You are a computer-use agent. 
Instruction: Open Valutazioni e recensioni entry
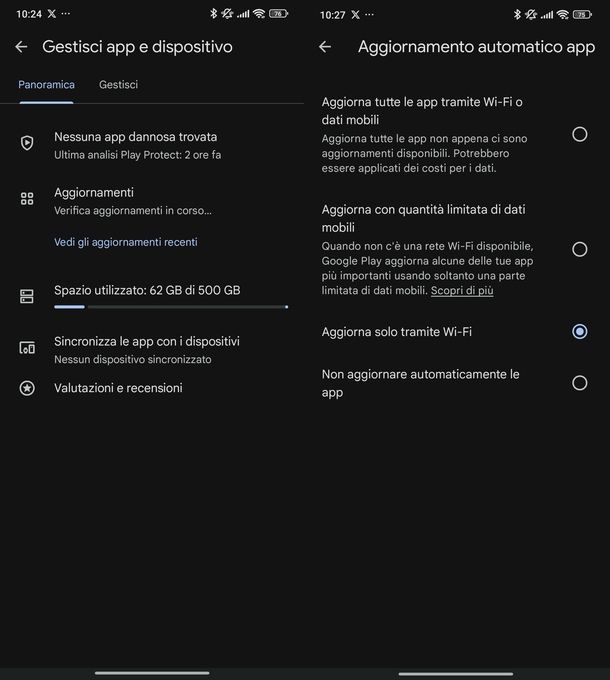pos(118,388)
